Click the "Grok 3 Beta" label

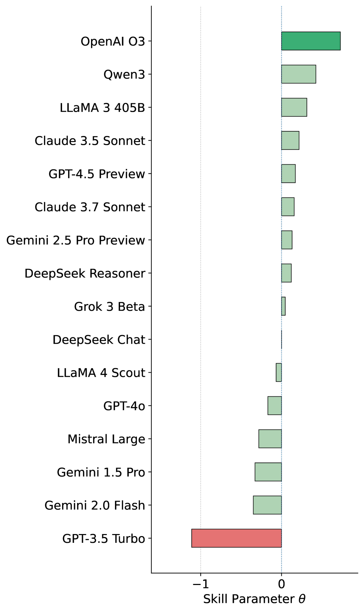[109, 307]
